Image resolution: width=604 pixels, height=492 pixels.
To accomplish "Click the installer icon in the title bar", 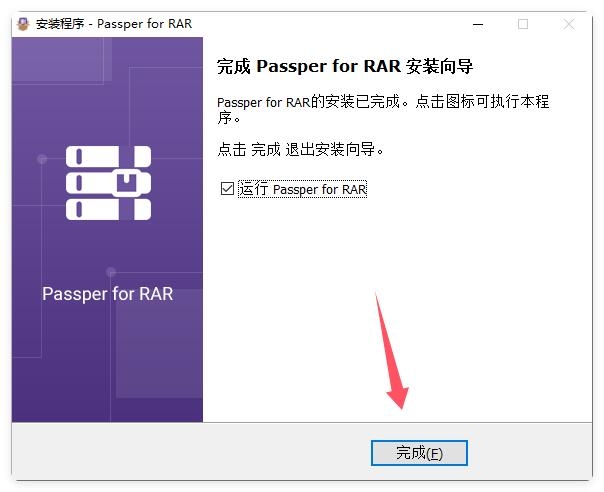I will (23, 24).
